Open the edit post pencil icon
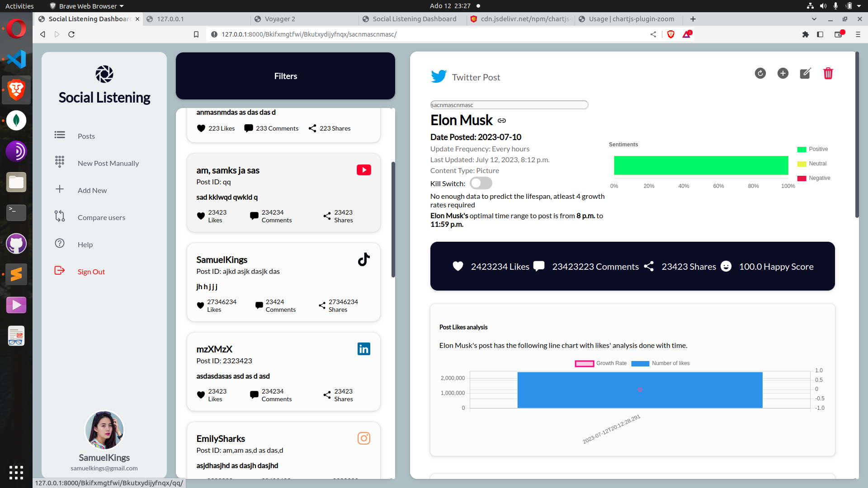868x488 pixels. coord(805,74)
